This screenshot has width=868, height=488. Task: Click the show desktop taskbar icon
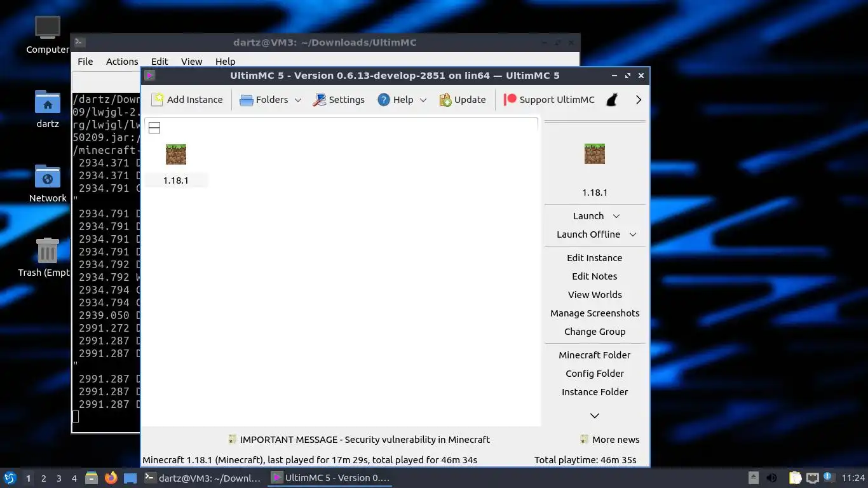(x=130, y=478)
